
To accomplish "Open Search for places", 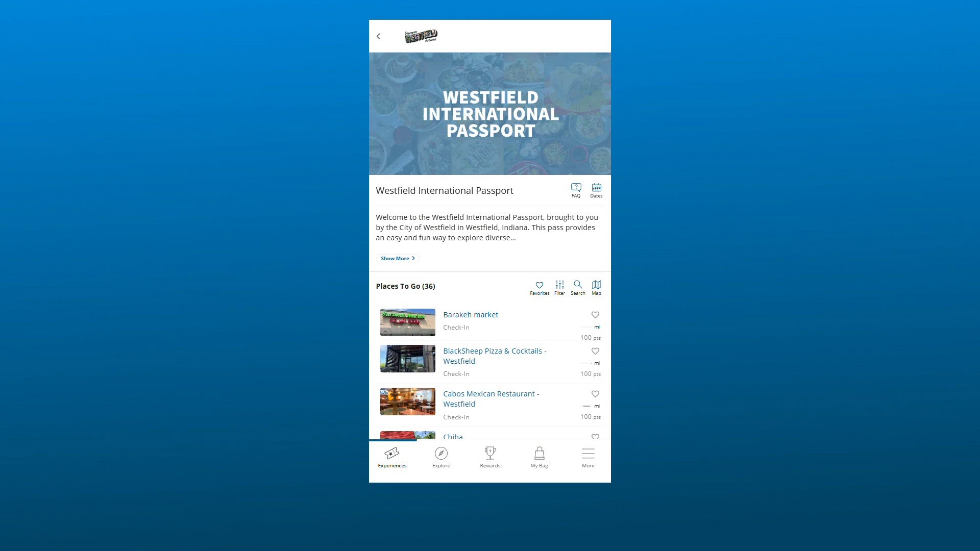I will 578,288.
